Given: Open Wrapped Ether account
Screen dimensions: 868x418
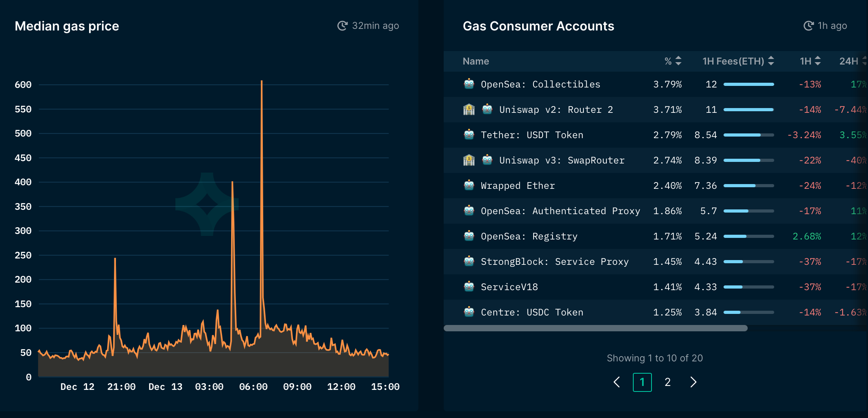Looking at the screenshot, I should pos(518,186).
